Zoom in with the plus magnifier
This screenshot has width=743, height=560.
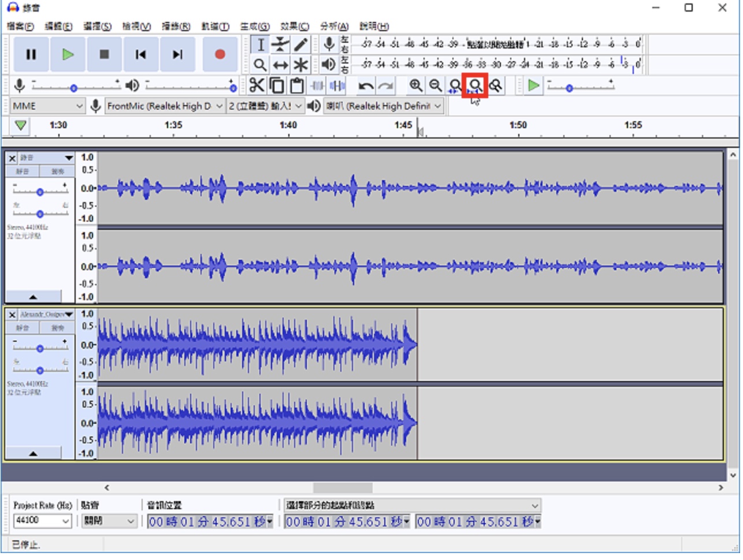tap(415, 86)
